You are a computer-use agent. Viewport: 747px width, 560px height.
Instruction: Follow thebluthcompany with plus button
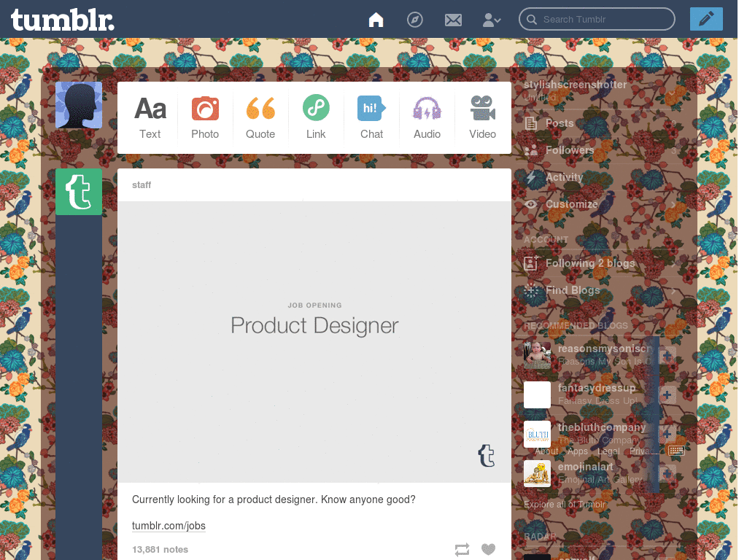coord(667,435)
